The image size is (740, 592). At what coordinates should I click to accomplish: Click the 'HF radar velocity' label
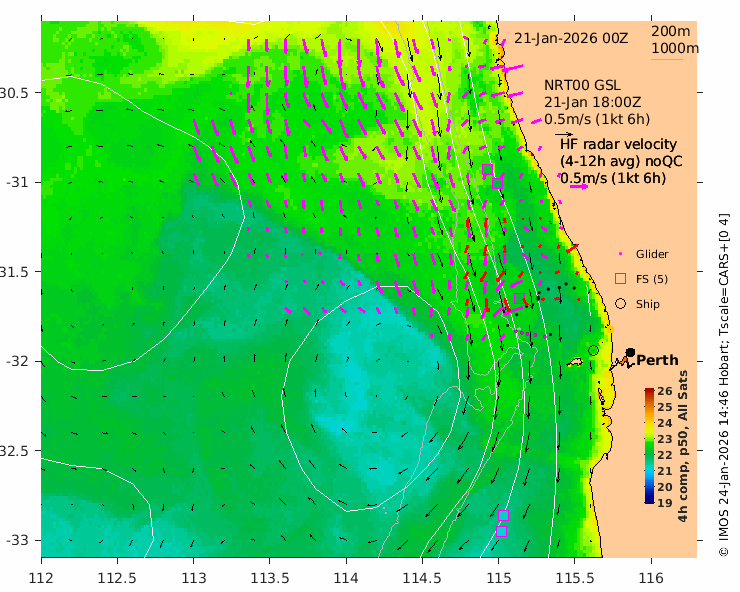pos(618,144)
